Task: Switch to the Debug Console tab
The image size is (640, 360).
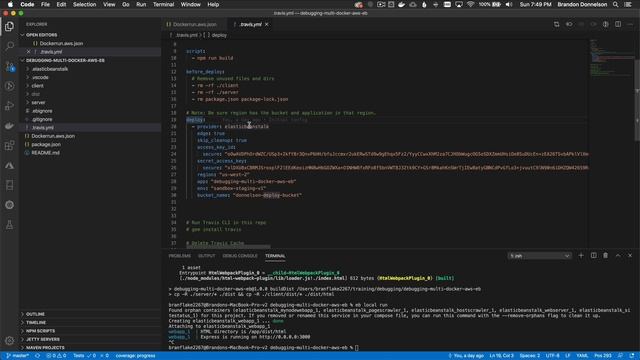Action: (240, 256)
